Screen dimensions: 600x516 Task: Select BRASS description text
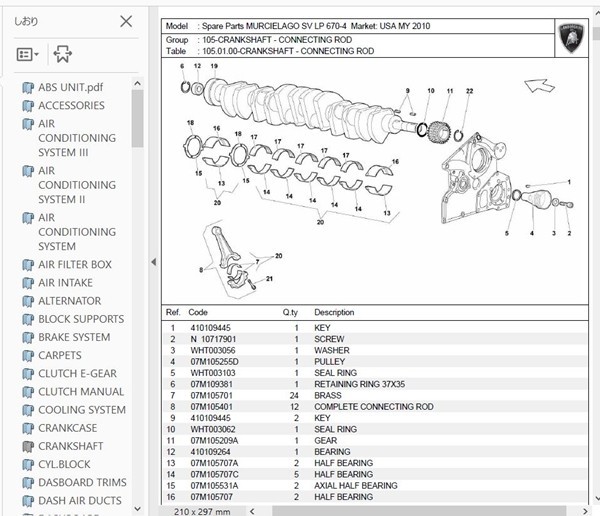pyautogui.click(x=328, y=395)
